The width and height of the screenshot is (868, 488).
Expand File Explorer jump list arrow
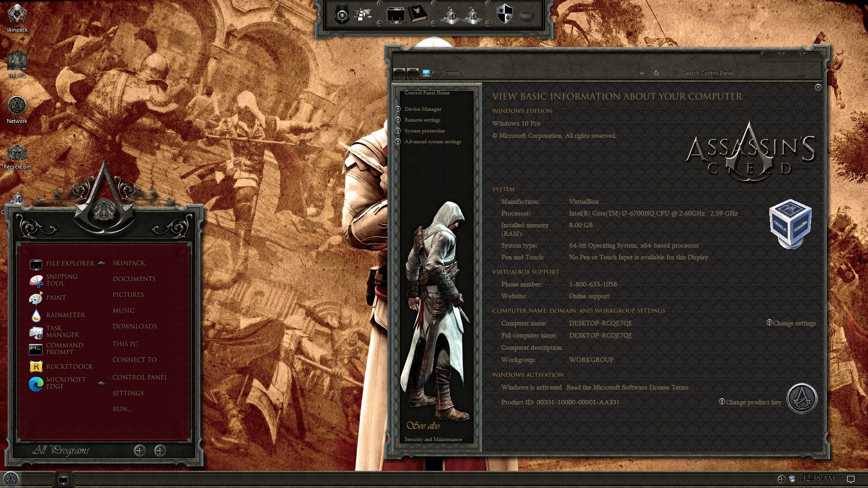101,263
